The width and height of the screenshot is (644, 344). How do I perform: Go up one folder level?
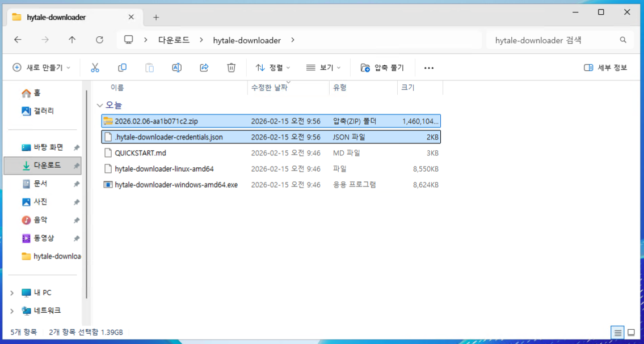pos(72,40)
